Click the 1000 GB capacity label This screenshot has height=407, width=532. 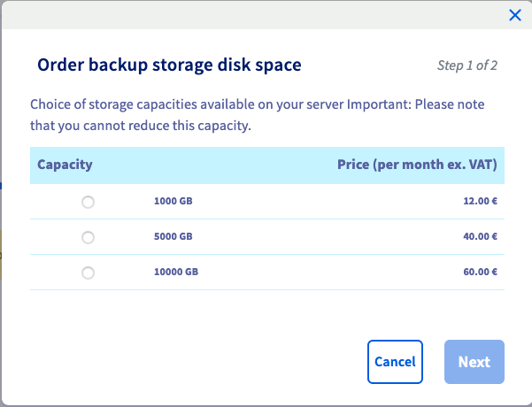click(x=173, y=202)
